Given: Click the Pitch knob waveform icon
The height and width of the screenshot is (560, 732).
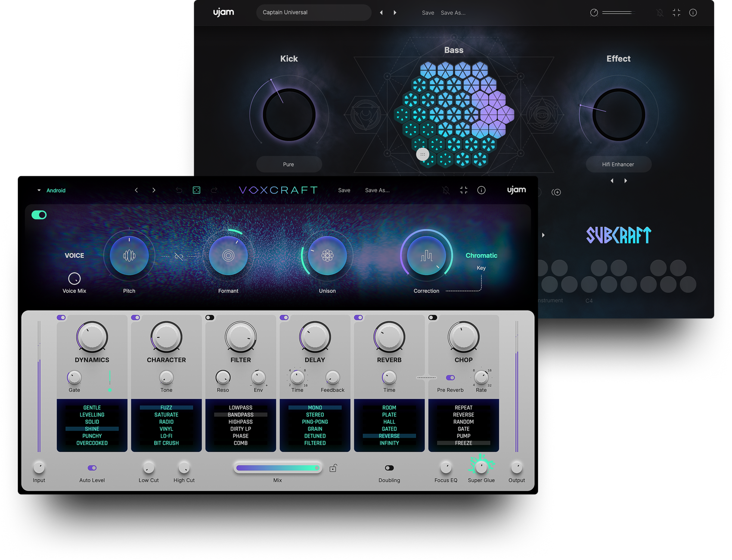Looking at the screenshot, I should pos(129,256).
